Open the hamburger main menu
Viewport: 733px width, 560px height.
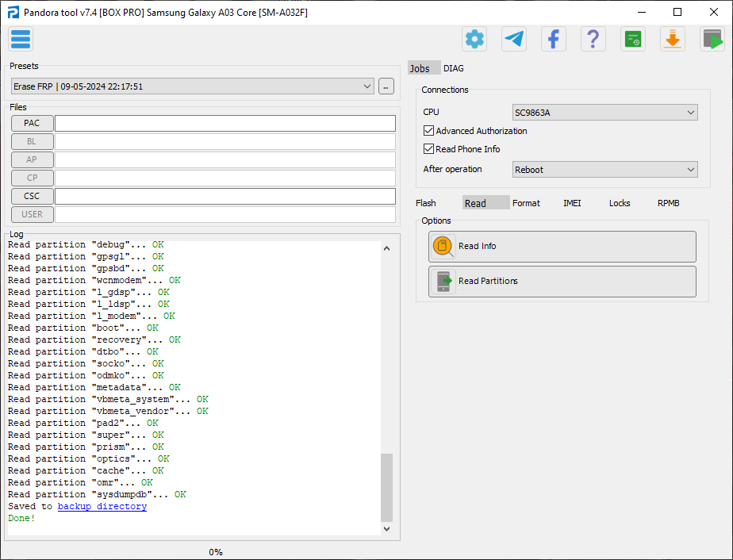pos(21,40)
